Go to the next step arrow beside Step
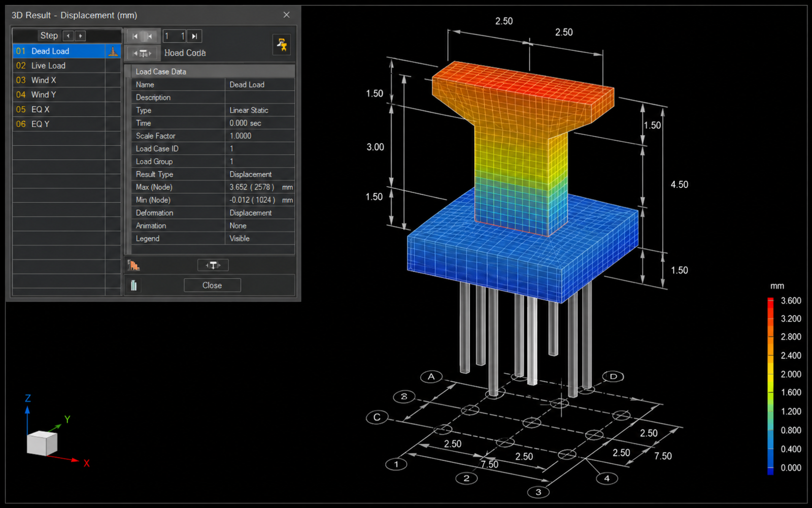The image size is (812, 508). [80, 36]
